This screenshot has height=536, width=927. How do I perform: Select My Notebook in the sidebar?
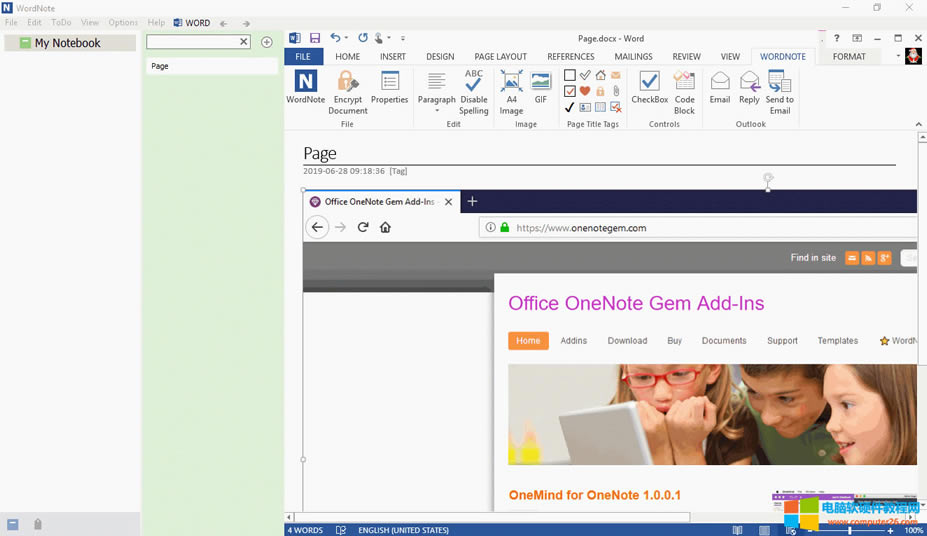tap(68, 43)
